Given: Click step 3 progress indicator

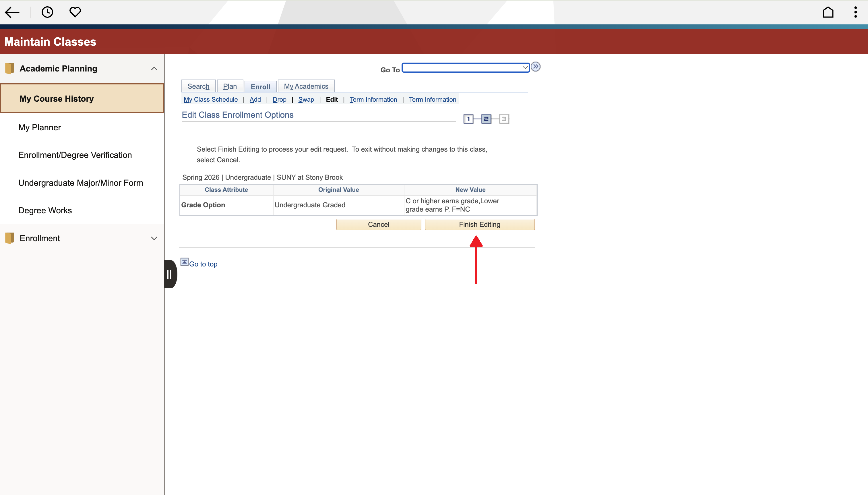Looking at the screenshot, I should coord(504,119).
